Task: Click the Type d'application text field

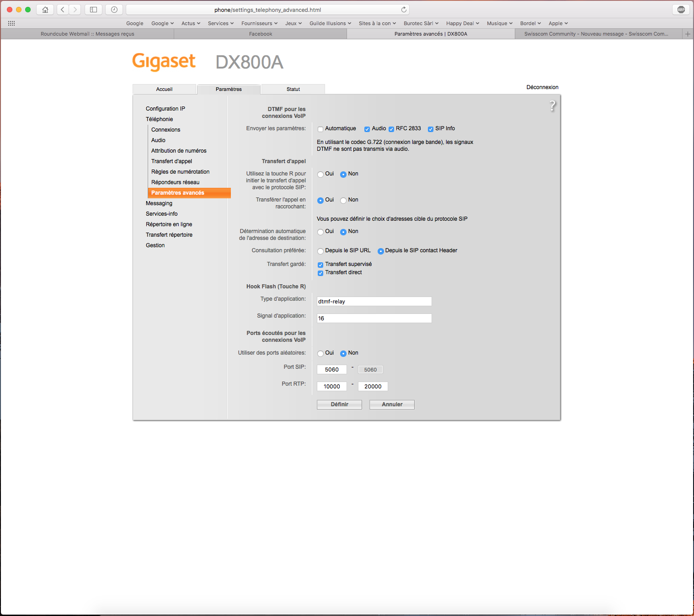Action: 374,302
